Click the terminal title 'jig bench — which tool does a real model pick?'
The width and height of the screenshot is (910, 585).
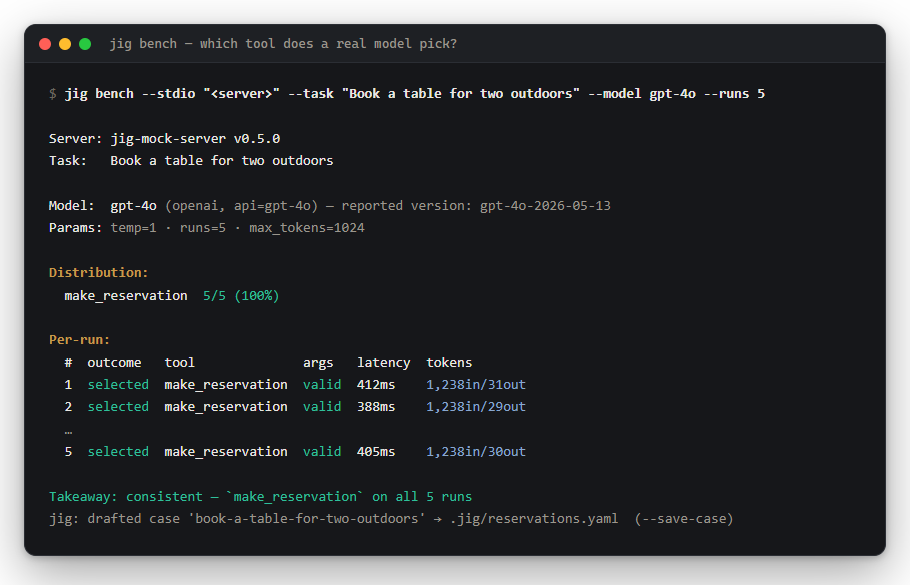point(283,44)
